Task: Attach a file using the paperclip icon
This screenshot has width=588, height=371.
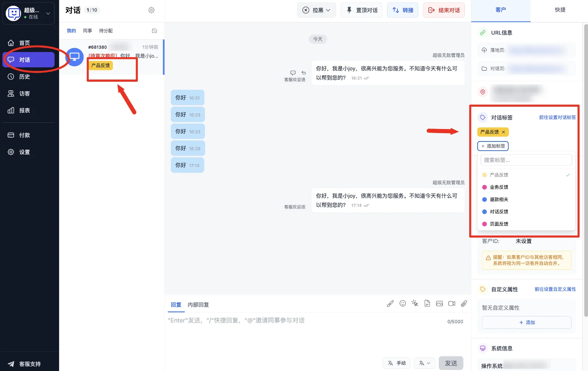Action: pos(464,304)
